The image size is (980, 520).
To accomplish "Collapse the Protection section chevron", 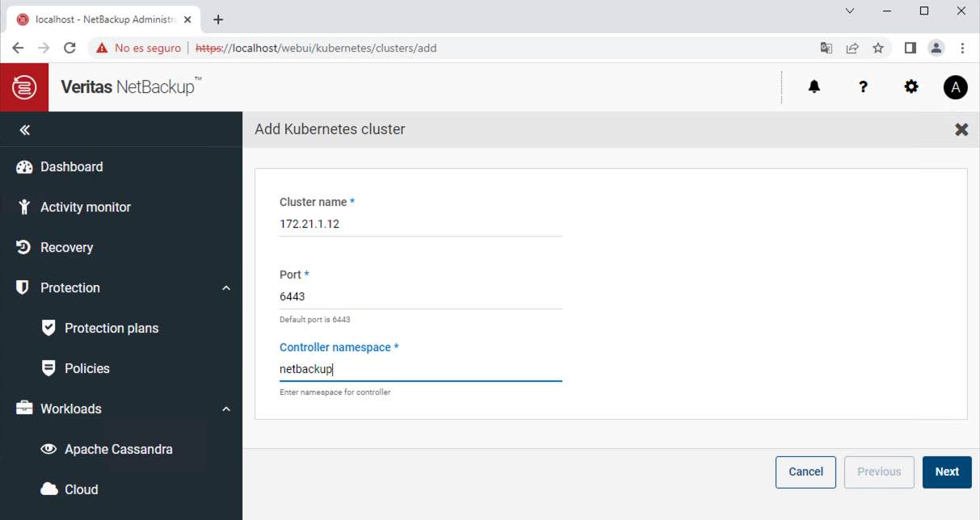I will (226, 288).
